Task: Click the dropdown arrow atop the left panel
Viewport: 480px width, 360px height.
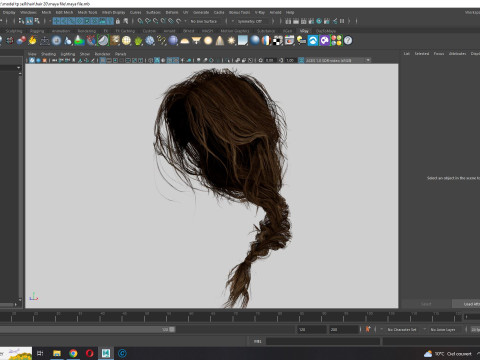Action: pyautogui.click(x=18, y=68)
